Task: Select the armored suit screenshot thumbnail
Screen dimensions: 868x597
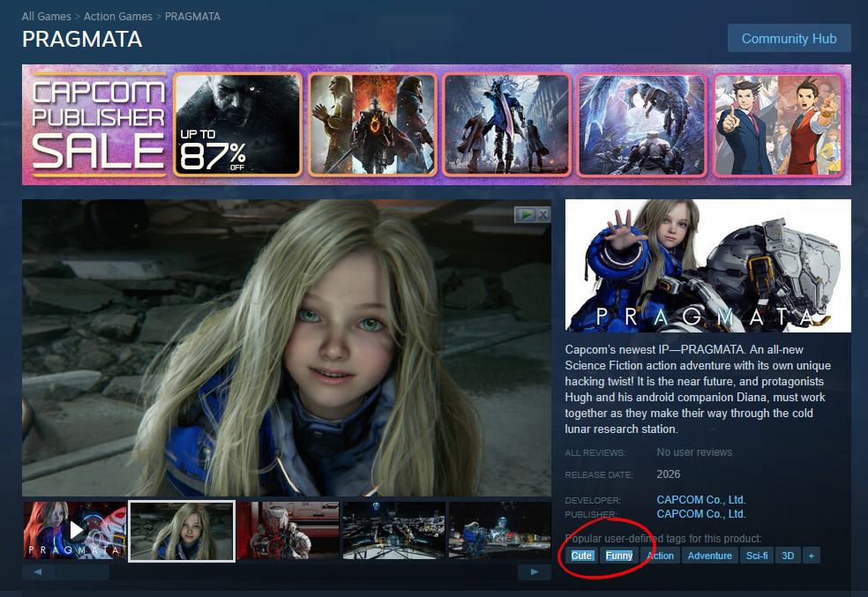Action: 288,531
